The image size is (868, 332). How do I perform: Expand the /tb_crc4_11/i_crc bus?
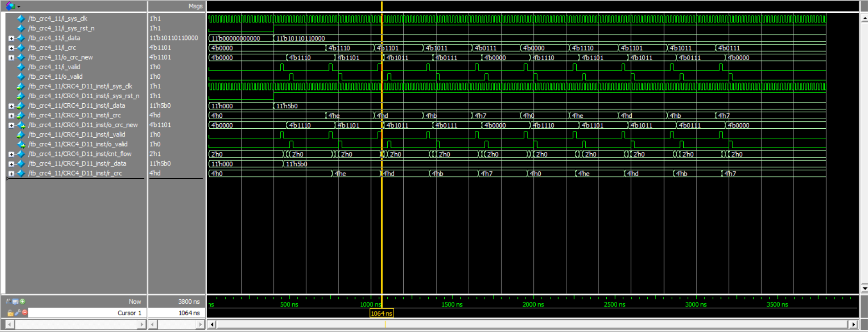(11, 48)
